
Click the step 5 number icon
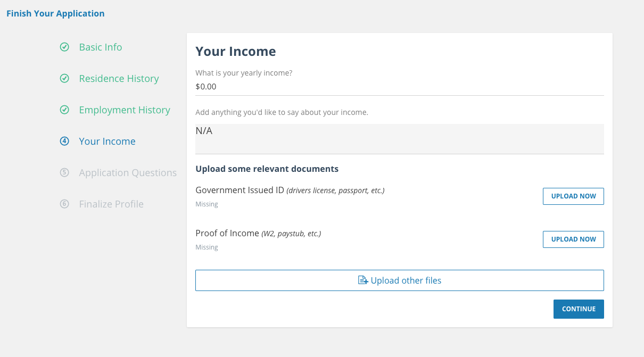coord(64,173)
